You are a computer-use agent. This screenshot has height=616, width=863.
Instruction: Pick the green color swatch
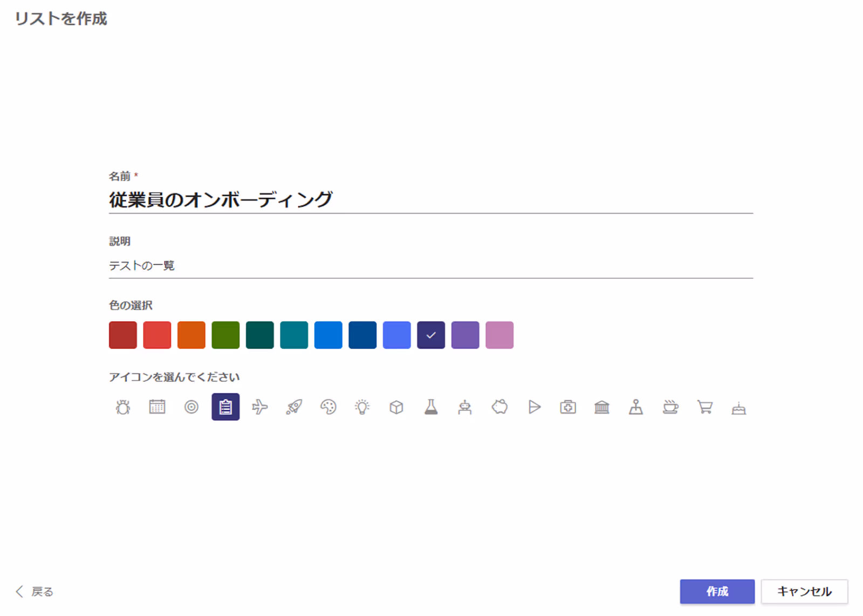pos(225,335)
